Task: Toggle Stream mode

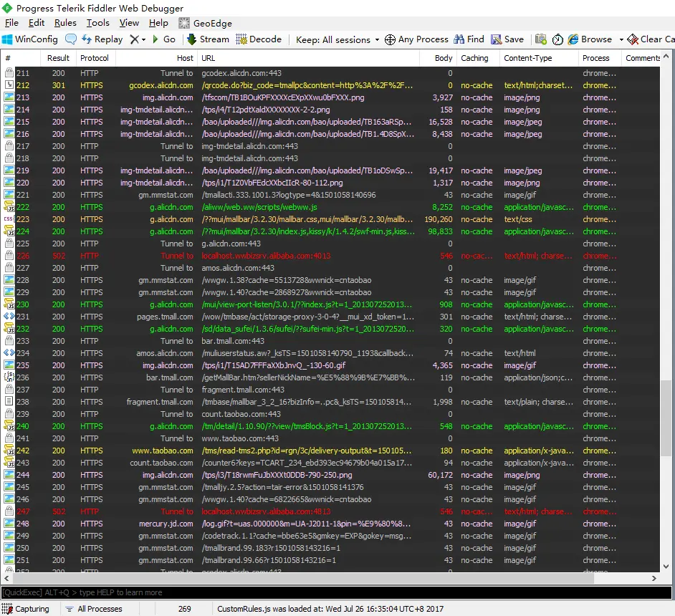Action: click(x=208, y=39)
